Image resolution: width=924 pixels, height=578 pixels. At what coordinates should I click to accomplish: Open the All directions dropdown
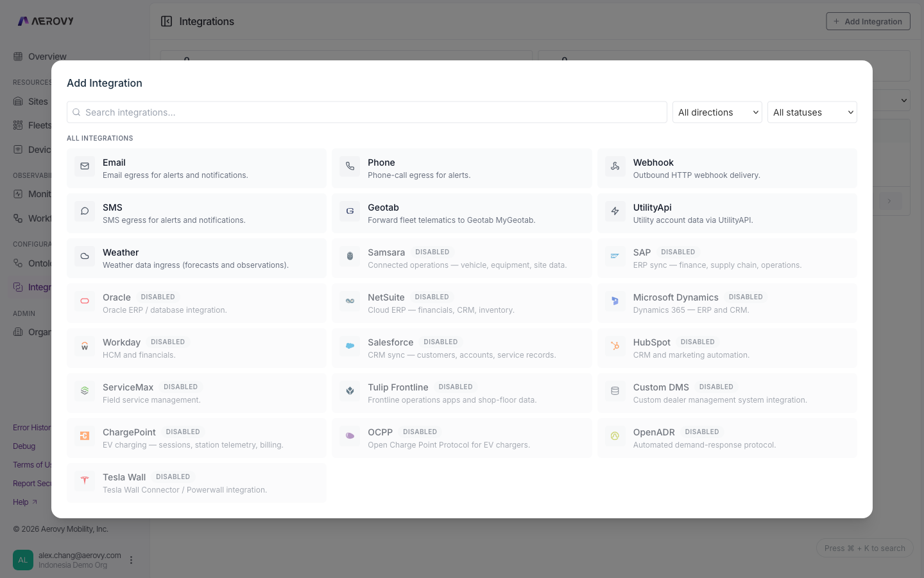(717, 112)
